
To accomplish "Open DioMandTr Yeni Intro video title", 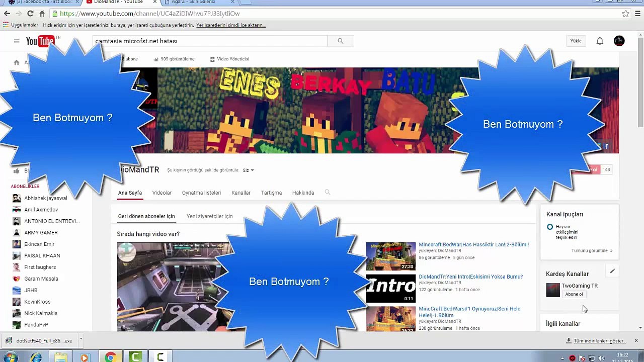I will click(471, 277).
